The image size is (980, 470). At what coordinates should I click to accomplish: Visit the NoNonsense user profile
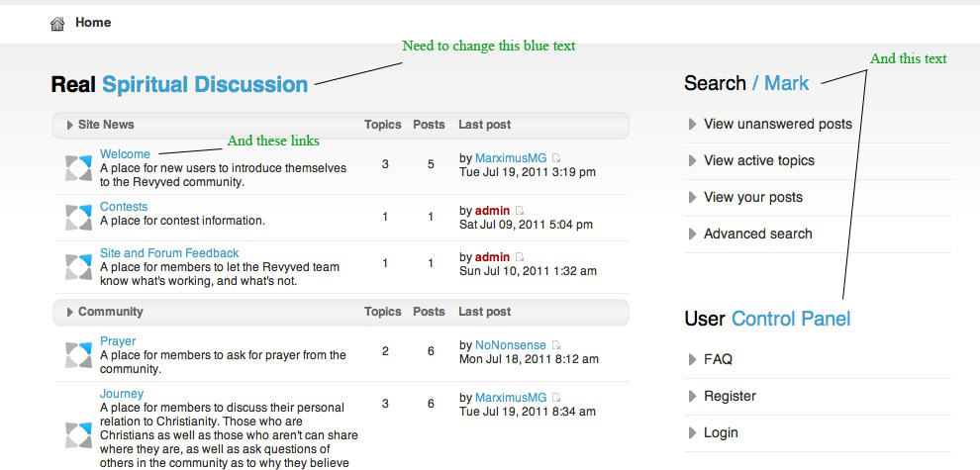click(511, 345)
